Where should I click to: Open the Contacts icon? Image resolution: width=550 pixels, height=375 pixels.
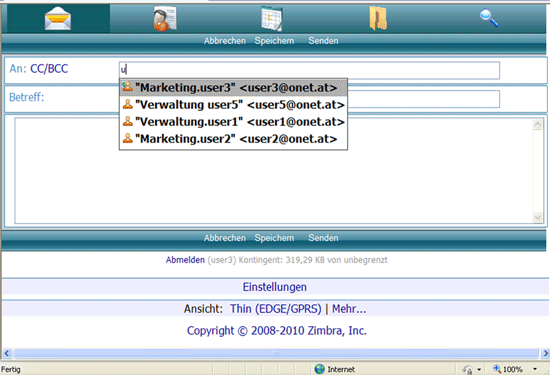coord(165,19)
